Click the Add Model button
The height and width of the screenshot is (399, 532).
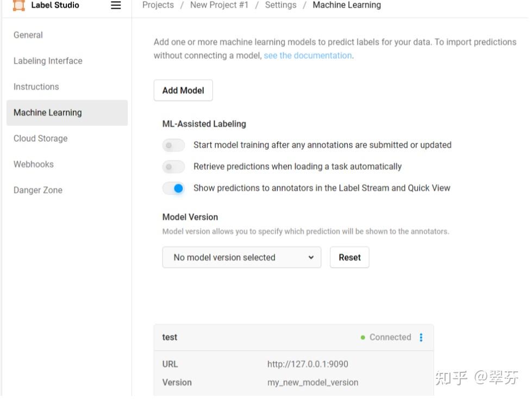(x=183, y=91)
